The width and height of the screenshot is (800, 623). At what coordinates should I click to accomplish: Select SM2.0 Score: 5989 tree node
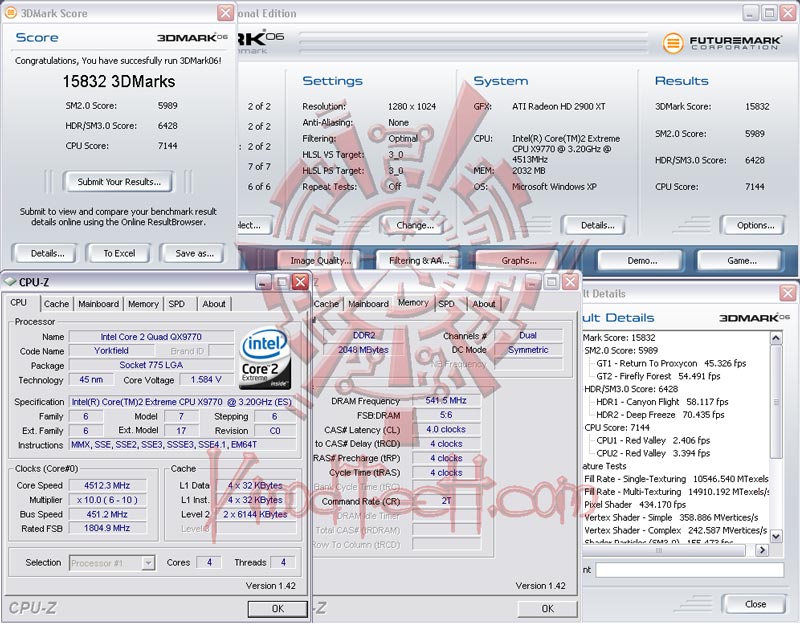(621, 350)
